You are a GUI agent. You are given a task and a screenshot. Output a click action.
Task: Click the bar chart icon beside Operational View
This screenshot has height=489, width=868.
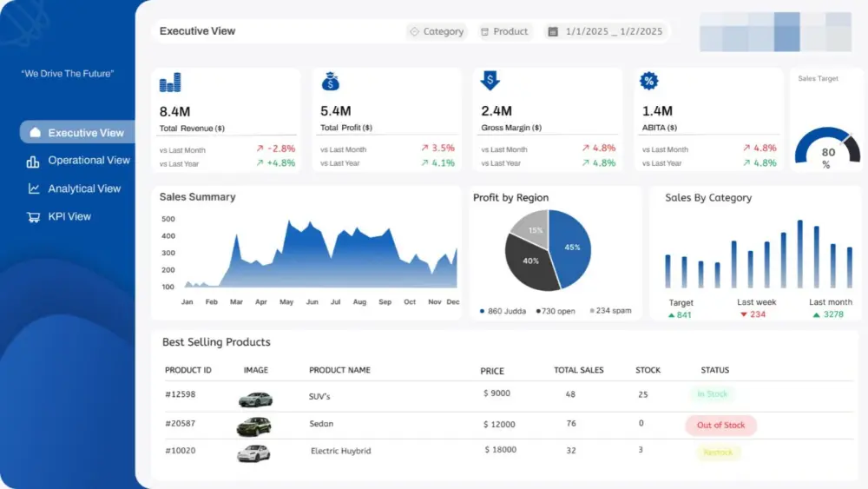pos(33,162)
